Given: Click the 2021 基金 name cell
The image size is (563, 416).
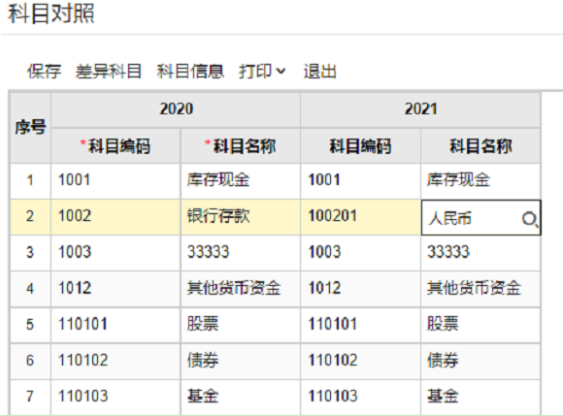Looking at the screenshot, I should coord(480,397).
